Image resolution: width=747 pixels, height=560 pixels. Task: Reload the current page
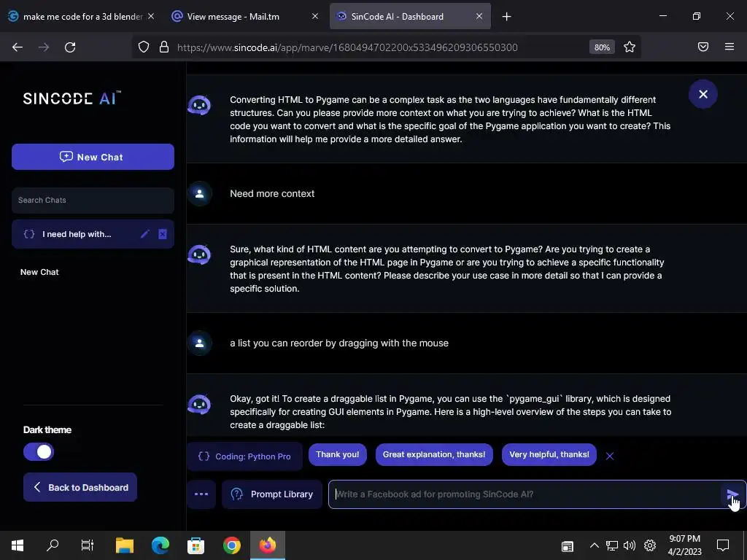[70, 47]
